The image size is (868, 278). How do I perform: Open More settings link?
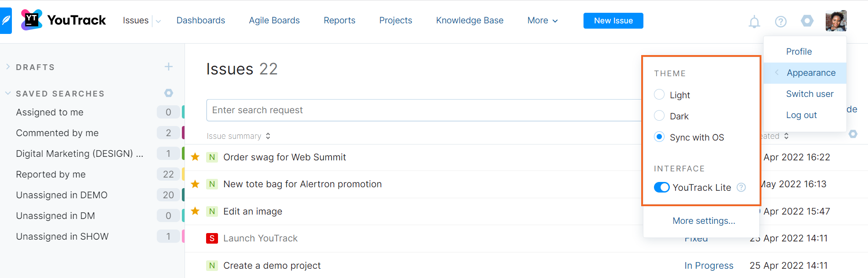pos(704,221)
